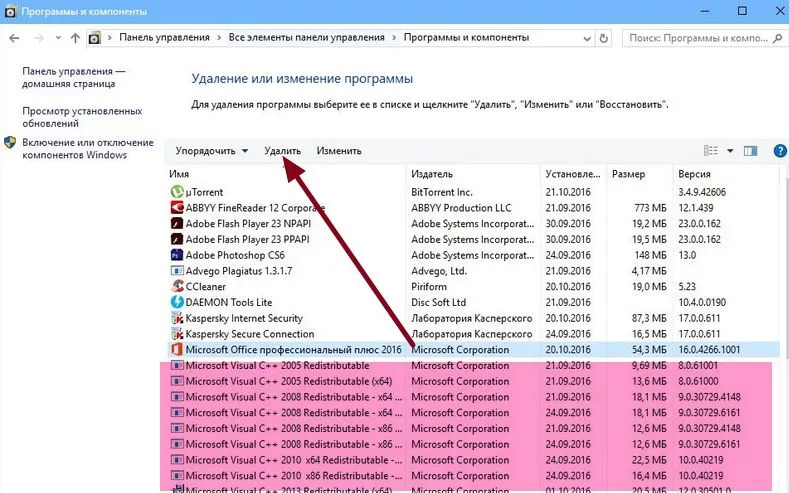789x493 pixels.
Task: Go to Панель управления домашняя страница
Action: point(73,79)
